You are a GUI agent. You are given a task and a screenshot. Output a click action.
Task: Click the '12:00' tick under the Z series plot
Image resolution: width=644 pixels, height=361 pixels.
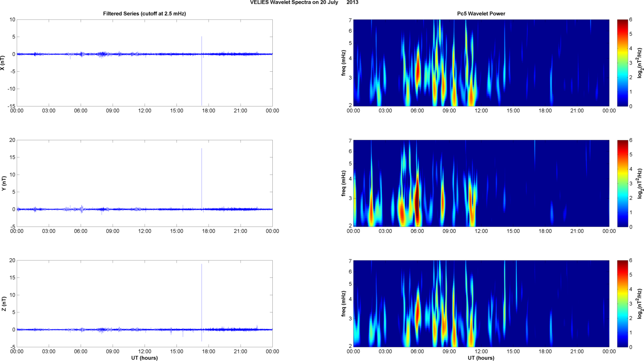tap(145, 352)
